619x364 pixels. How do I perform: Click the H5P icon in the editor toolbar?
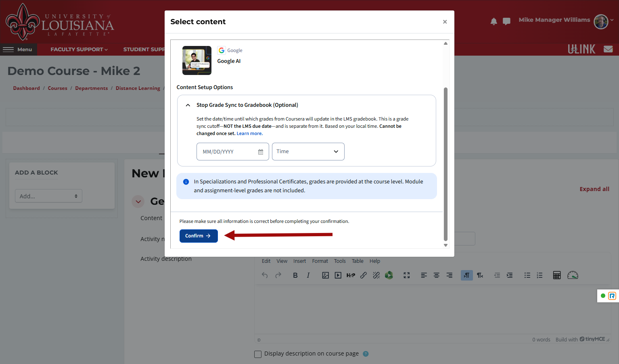pos(351,275)
